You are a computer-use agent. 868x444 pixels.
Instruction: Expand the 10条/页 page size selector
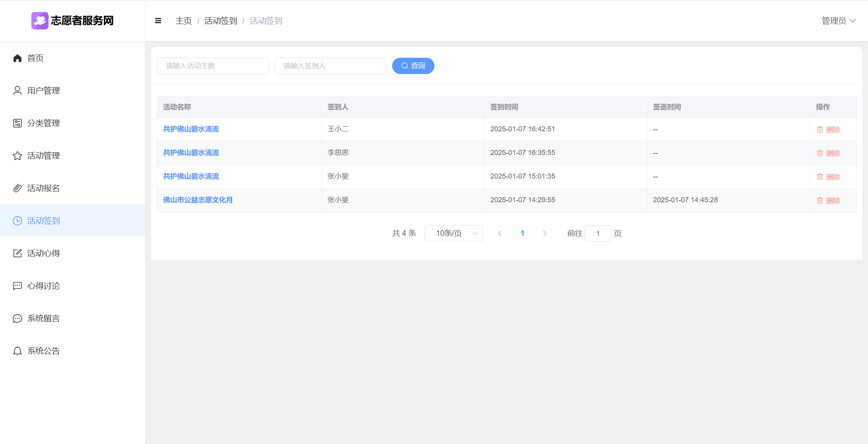point(453,233)
